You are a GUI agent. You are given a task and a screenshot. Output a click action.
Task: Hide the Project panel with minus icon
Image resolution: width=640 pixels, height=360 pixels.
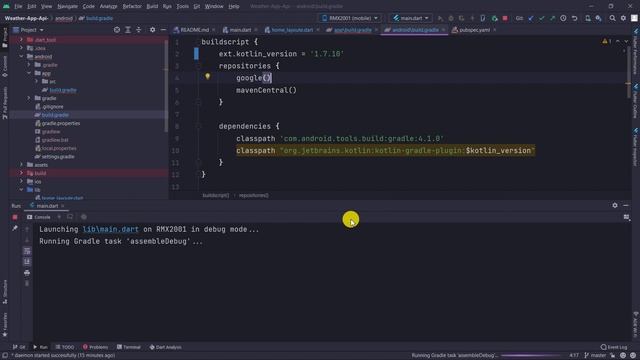click(x=163, y=30)
